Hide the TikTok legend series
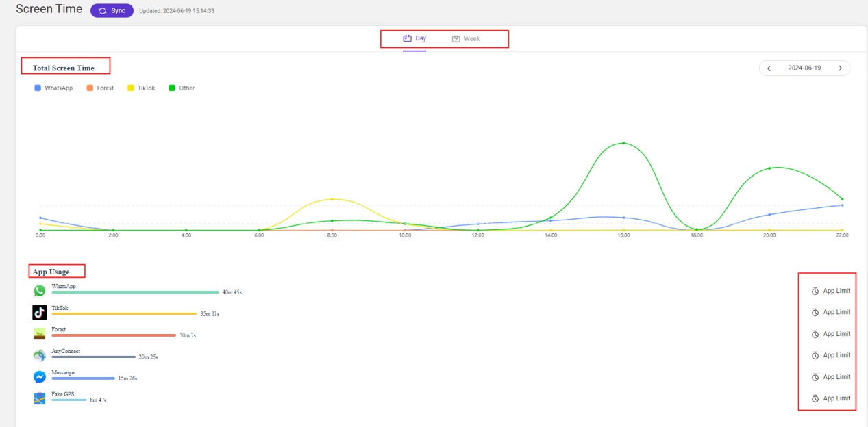The image size is (868, 427). pos(141,88)
